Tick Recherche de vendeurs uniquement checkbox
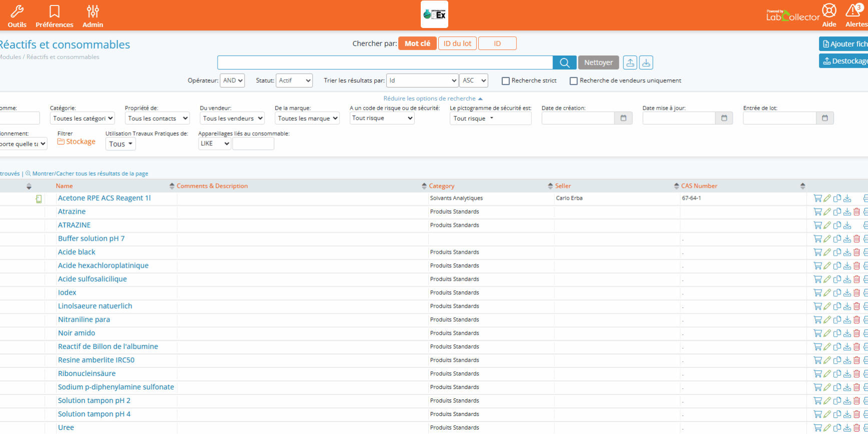The height and width of the screenshot is (434, 868). tap(574, 81)
